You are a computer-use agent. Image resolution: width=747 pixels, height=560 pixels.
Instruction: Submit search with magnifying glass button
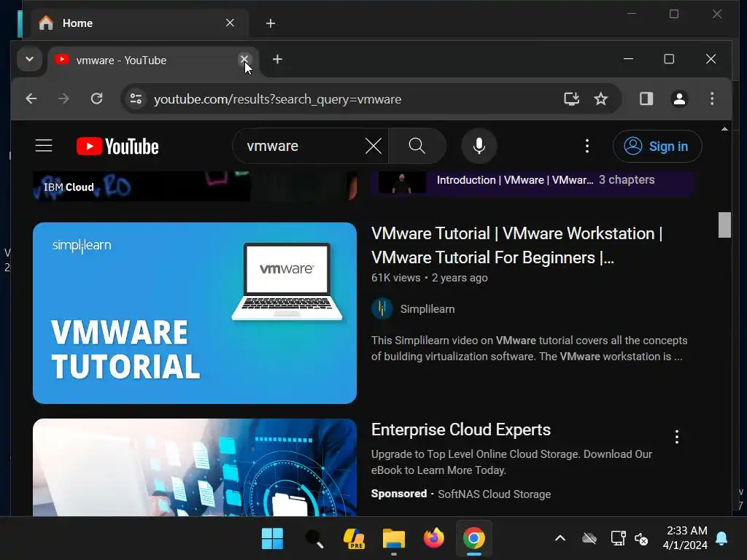coord(417,146)
